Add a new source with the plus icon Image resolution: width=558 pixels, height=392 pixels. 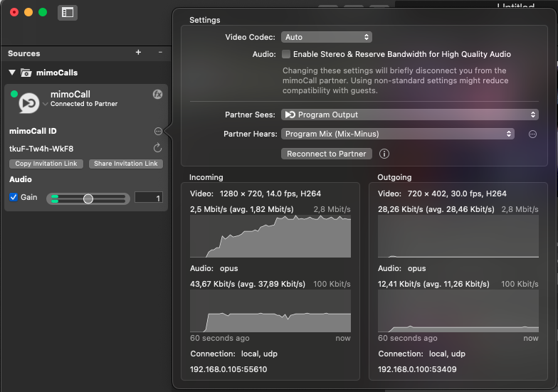click(x=138, y=53)
